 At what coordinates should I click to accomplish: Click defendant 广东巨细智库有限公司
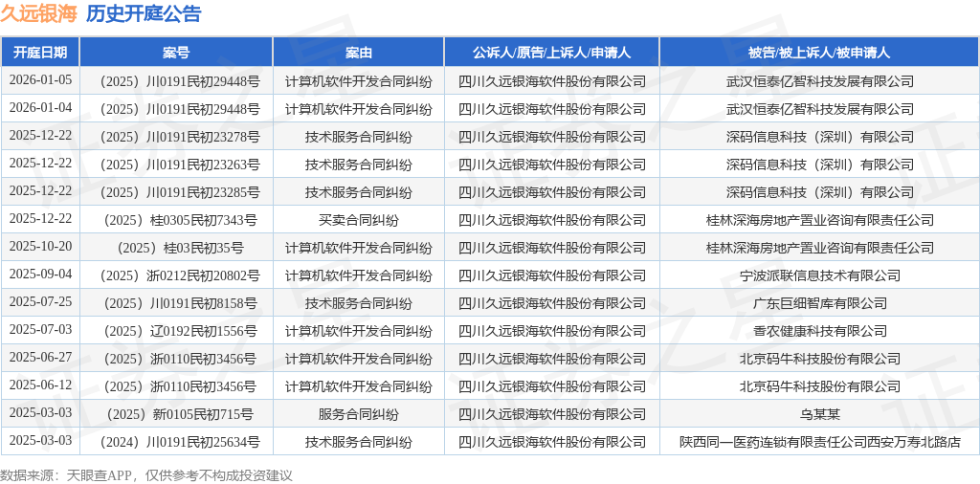point(819,303)
